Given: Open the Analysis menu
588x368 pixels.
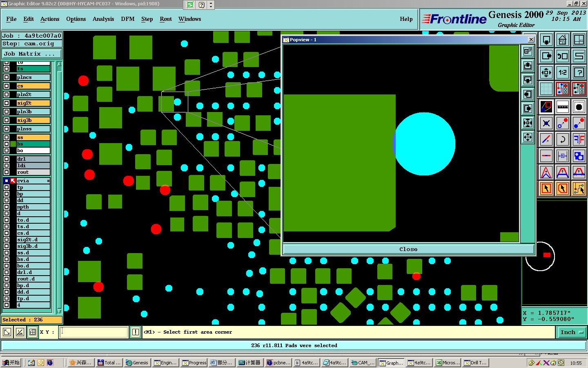Looking at the screenshot, I should point(103,19).
